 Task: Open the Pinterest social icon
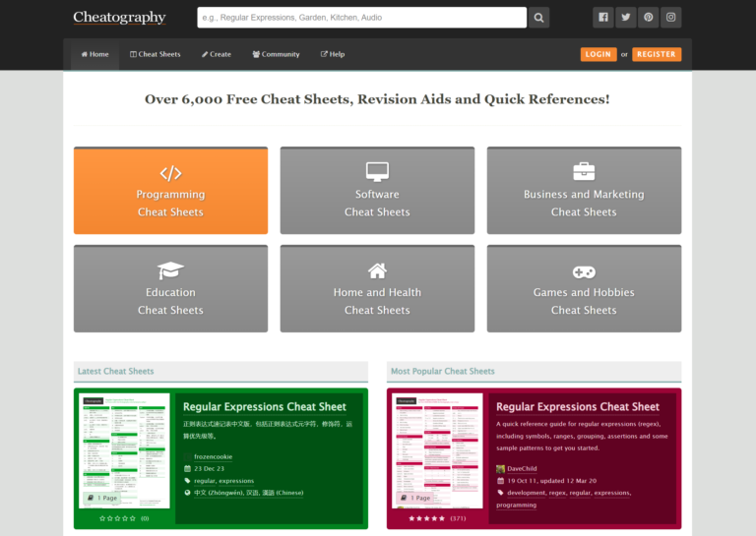pyautogui.click(x=649, y=18)
